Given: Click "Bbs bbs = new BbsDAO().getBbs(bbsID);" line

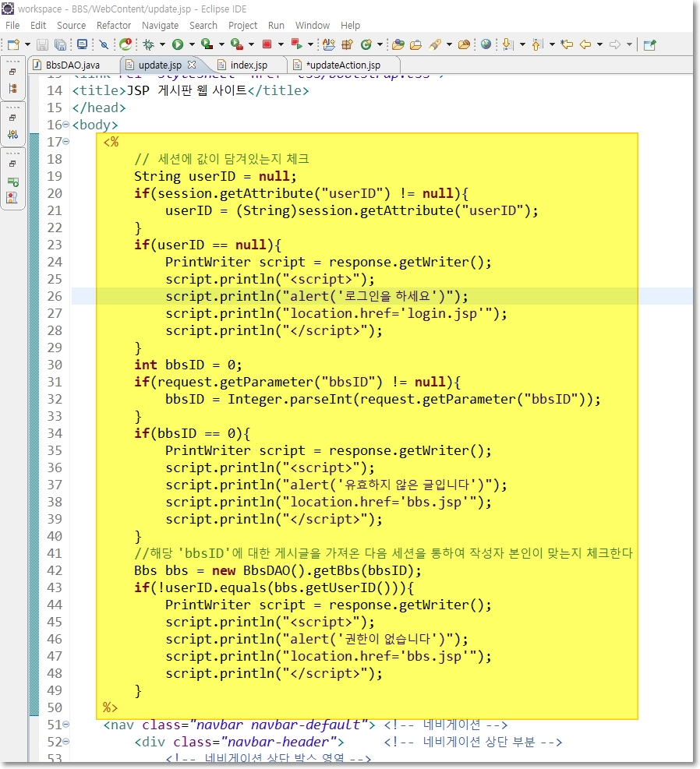Looking at the screenshot, I should [x=278, y=570].
